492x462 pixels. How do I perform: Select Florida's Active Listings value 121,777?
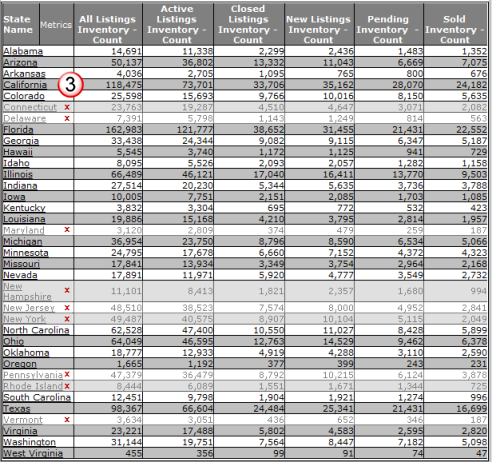195,130
